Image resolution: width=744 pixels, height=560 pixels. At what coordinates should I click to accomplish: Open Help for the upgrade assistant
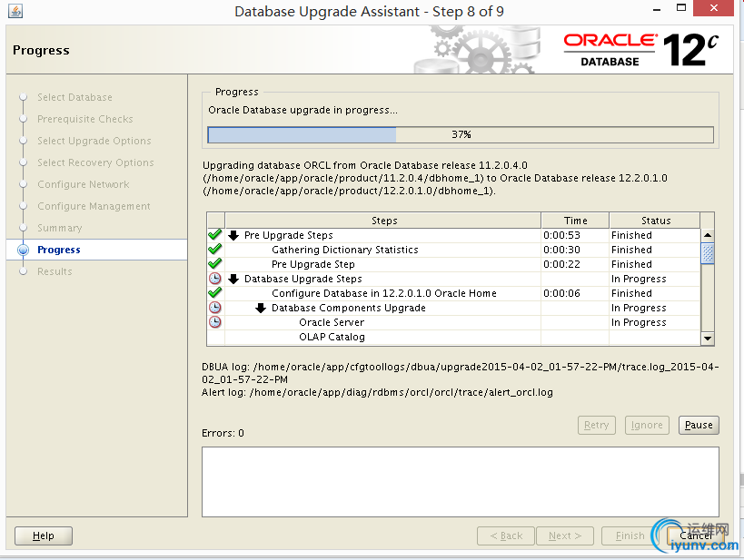[x=44, y=535]
